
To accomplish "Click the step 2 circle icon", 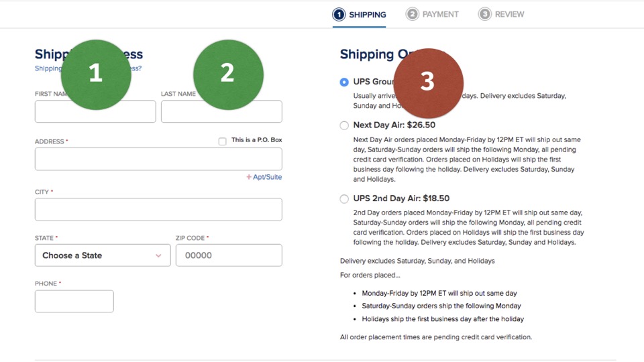I will [x=412, y=14].
